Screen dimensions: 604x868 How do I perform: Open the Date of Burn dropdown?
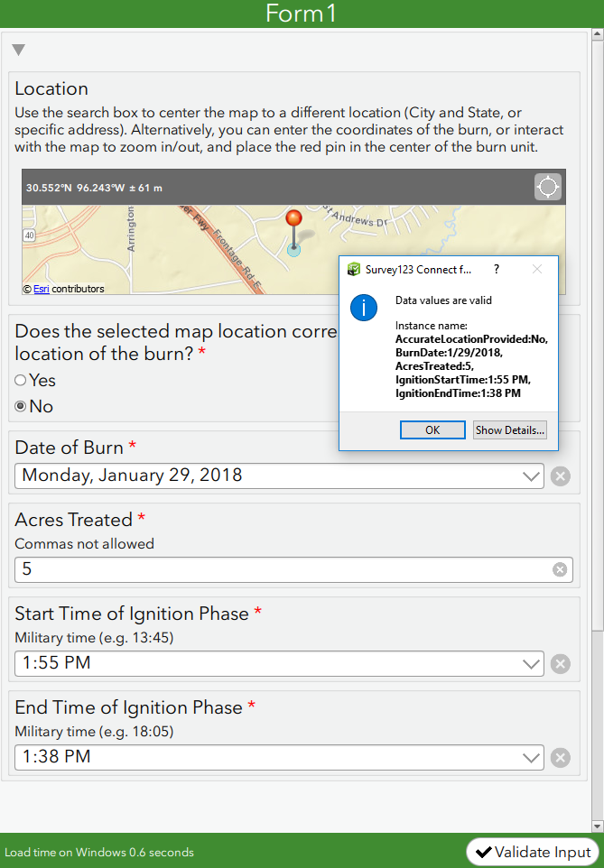[531, 476]
